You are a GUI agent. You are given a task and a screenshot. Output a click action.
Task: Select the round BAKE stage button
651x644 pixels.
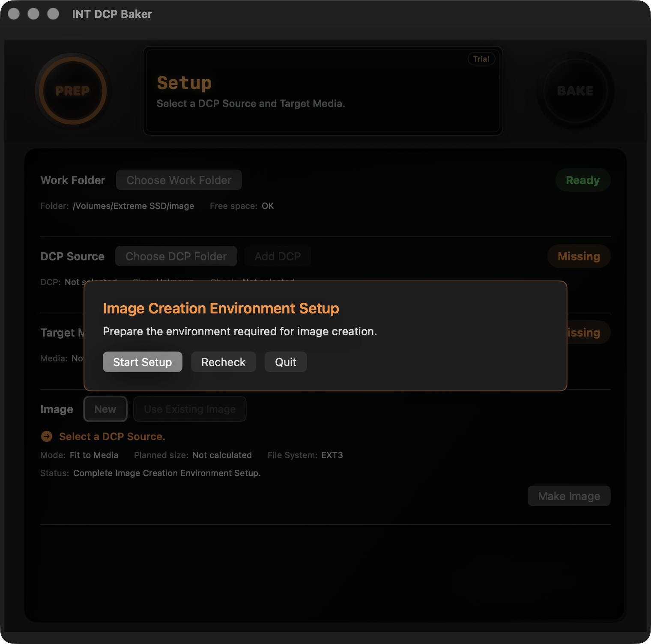575,91
